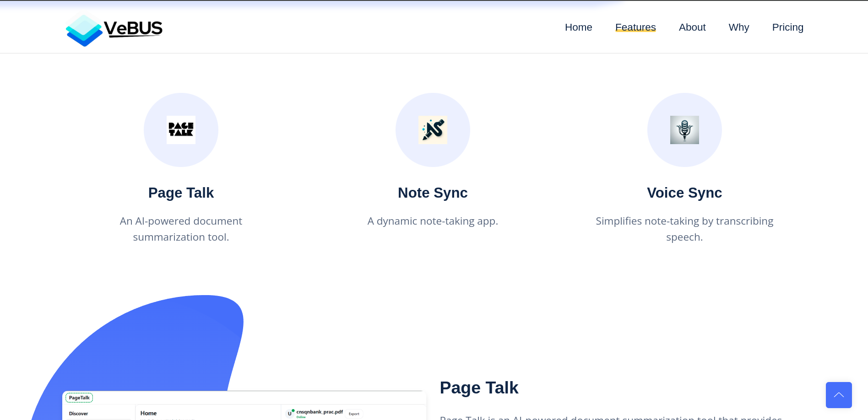Click the Voice Sync transcribing speech description

(684, 229)
